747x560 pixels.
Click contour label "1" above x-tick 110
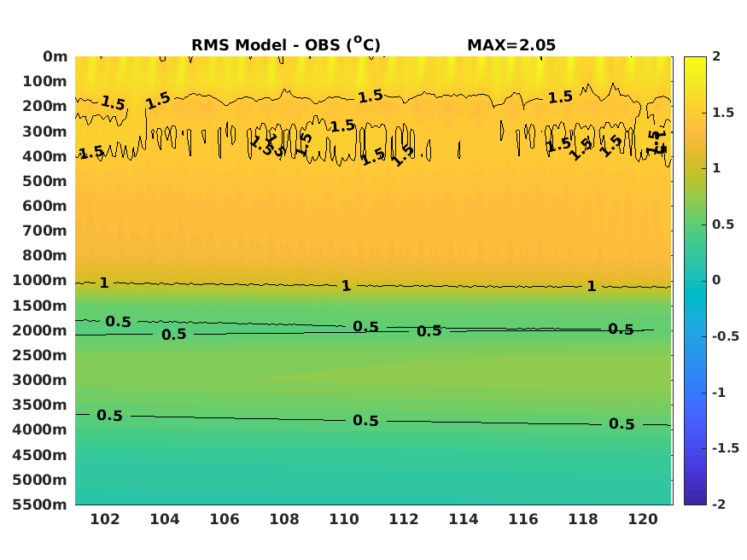coord(347,286)
